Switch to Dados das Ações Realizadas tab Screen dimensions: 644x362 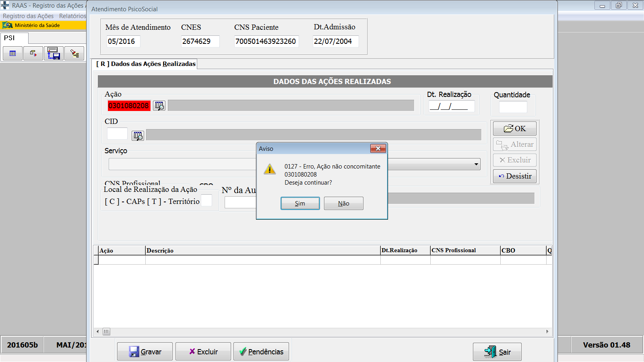click(x=146, y=64)
